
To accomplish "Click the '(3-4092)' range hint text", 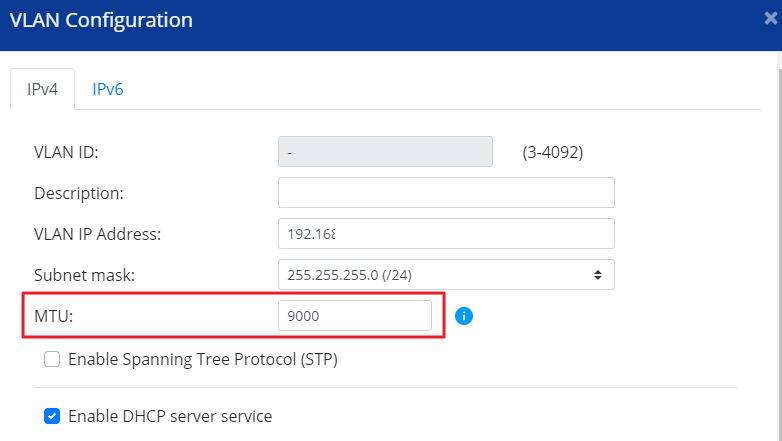I will [x=552, y=152].
